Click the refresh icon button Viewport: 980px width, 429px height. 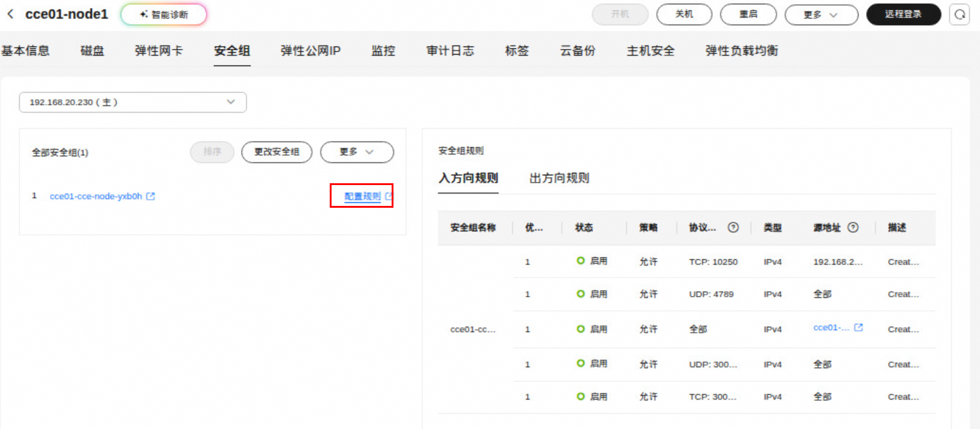(x=960, y=14)
